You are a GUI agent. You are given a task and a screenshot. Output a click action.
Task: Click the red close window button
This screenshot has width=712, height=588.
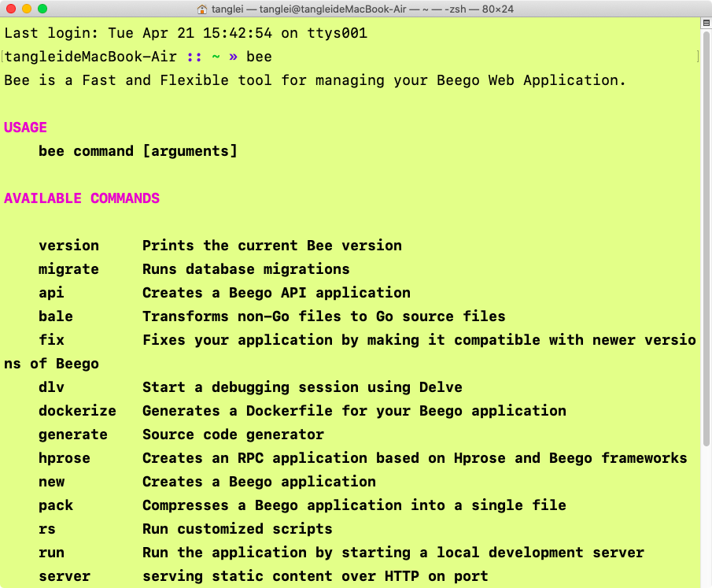11,9
